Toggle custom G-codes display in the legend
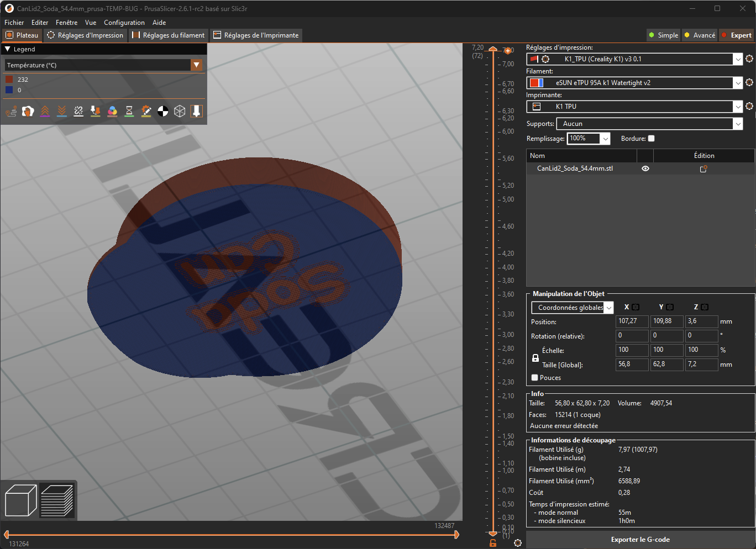 pos(146,111)
